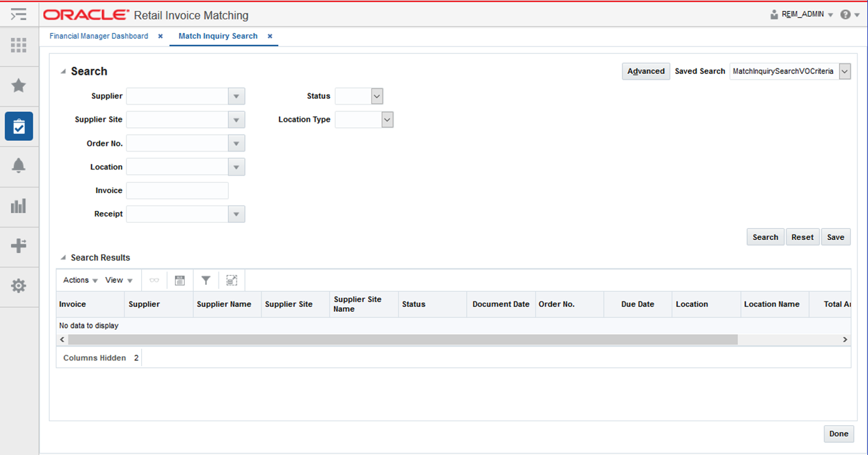
Task: Click the Export to Excel icon in Search Results toolbar
Action: 179,280
